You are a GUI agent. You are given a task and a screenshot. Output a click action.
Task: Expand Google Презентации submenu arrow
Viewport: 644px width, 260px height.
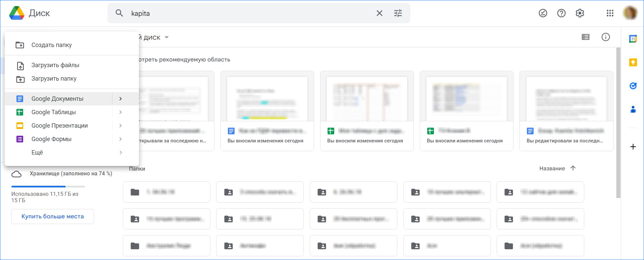pyautogui.click(x=120, y=126)
